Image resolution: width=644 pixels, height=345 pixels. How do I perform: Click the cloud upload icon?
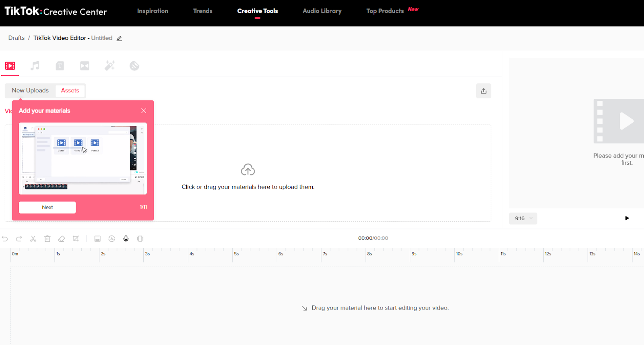248,170
